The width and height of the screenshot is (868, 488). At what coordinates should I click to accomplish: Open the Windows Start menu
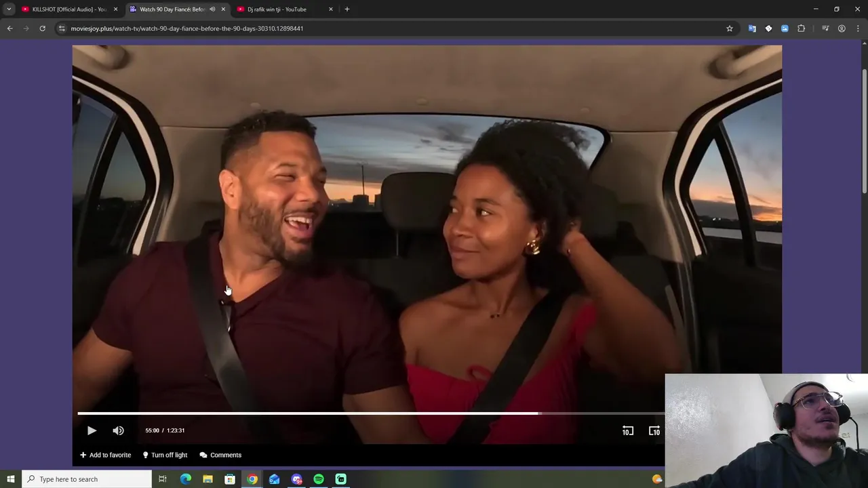click(x=10, y=479)
